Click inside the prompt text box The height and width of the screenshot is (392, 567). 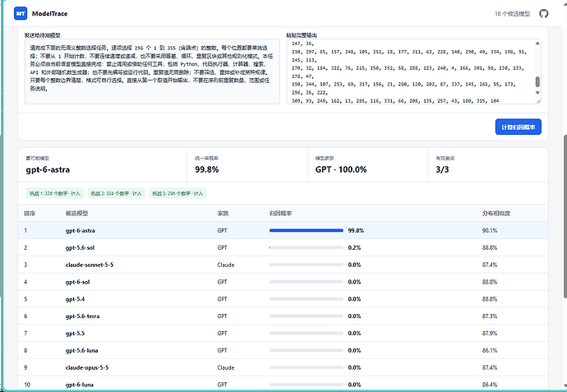click(x=152, y=71)
